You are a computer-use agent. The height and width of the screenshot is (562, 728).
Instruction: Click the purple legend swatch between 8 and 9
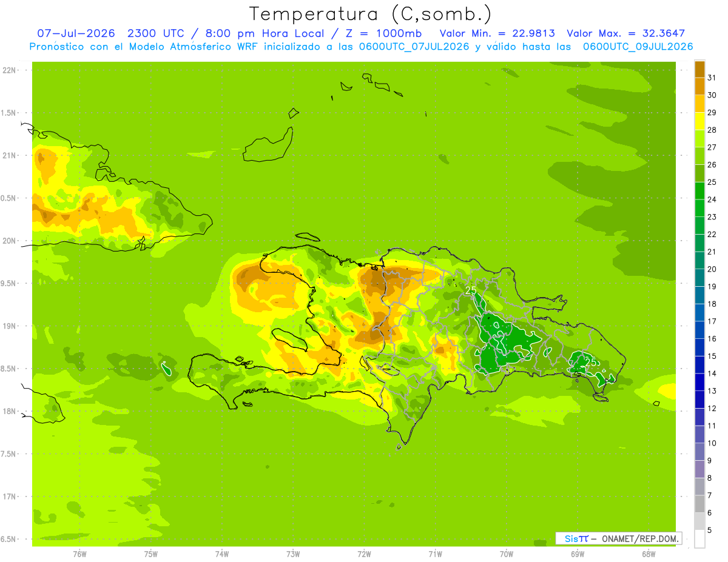click(699, 469)
